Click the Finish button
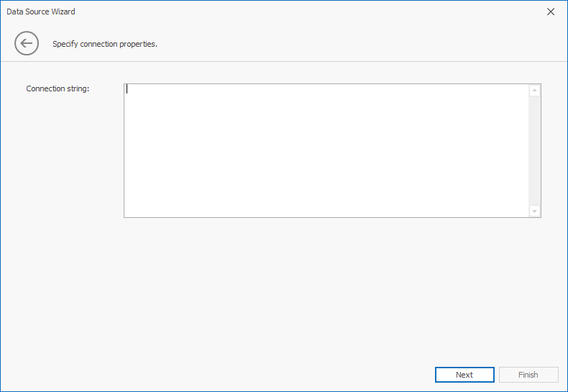This screenshot has width=568, height=392. coord(528,375)
